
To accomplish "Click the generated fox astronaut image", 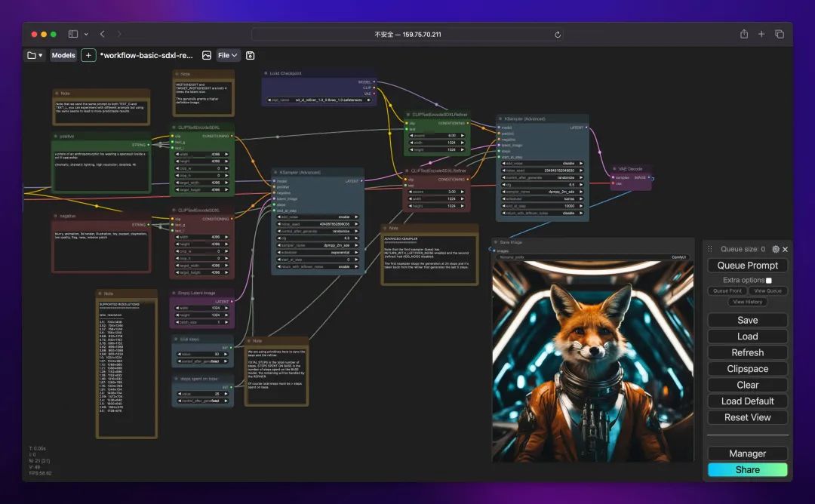I will pyautogui.click(x=592, y=361).
